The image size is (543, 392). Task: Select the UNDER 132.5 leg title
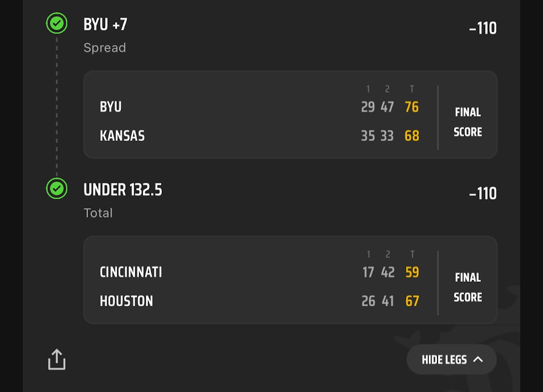pyautogui.click(x=122, y=190)
